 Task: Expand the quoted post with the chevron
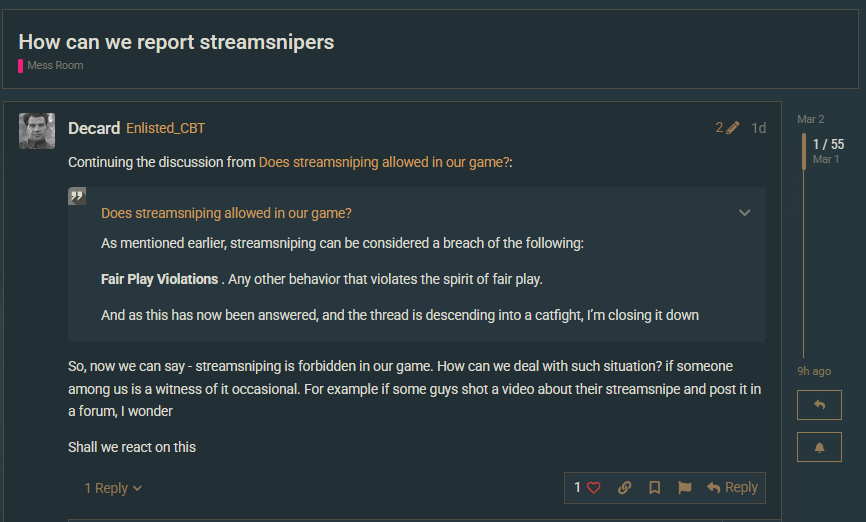(744, 212)
